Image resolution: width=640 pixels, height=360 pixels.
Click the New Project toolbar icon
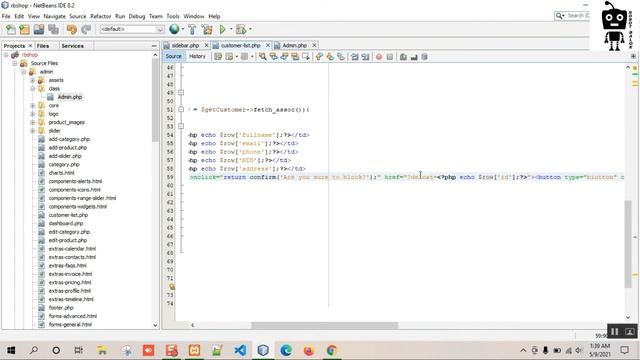tap(24, 29)
